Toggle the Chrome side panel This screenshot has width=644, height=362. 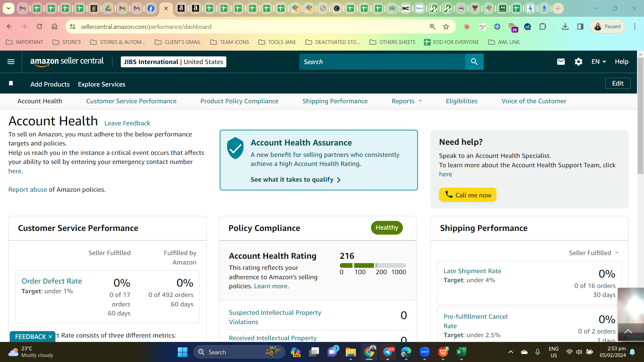(x=580, y=26)
